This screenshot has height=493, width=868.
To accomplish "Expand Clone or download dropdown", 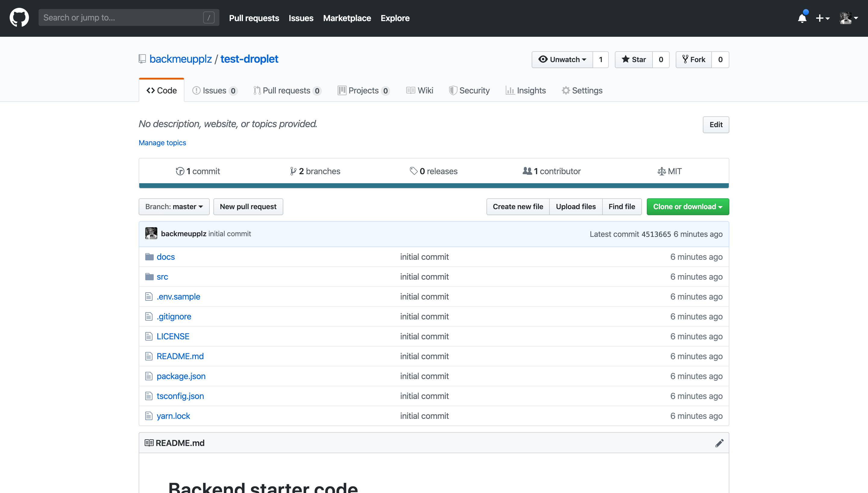I will point(688,206).
